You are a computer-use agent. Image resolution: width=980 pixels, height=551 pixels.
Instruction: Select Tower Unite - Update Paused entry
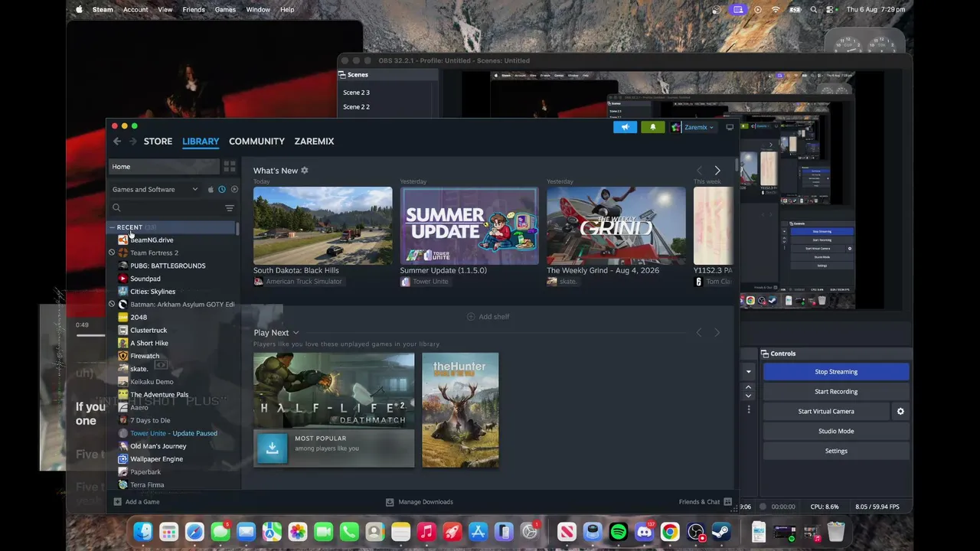[174, 433]
